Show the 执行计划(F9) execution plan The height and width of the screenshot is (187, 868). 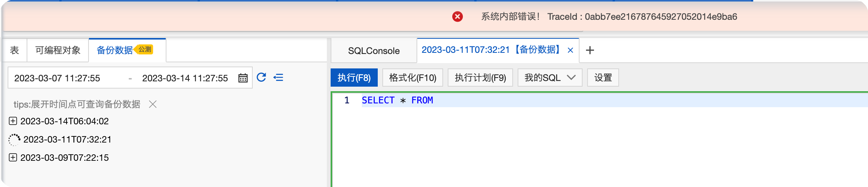tap(480, 78)
